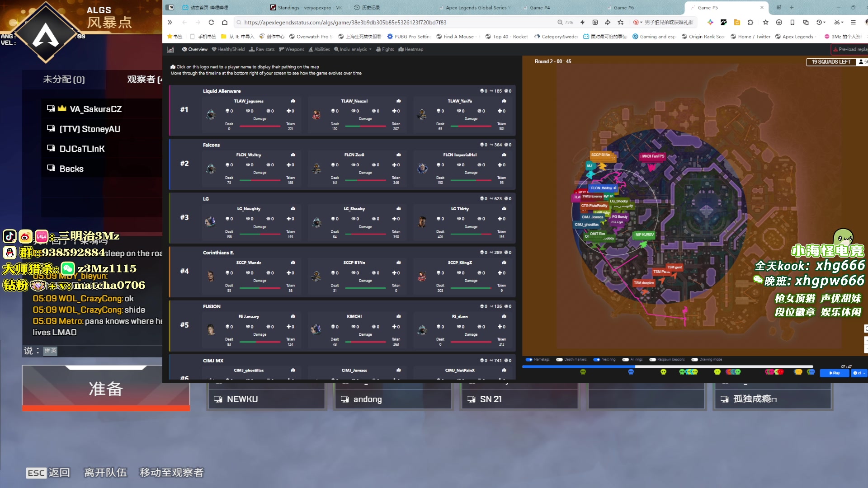Show FLCN_Wxltzy pathing on the map

(293, 155)
